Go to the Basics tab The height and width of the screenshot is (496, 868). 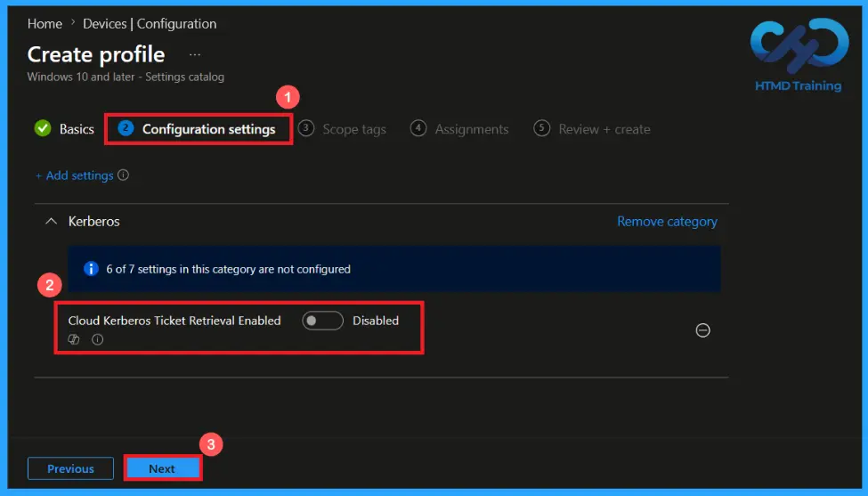tap(64, 129)
